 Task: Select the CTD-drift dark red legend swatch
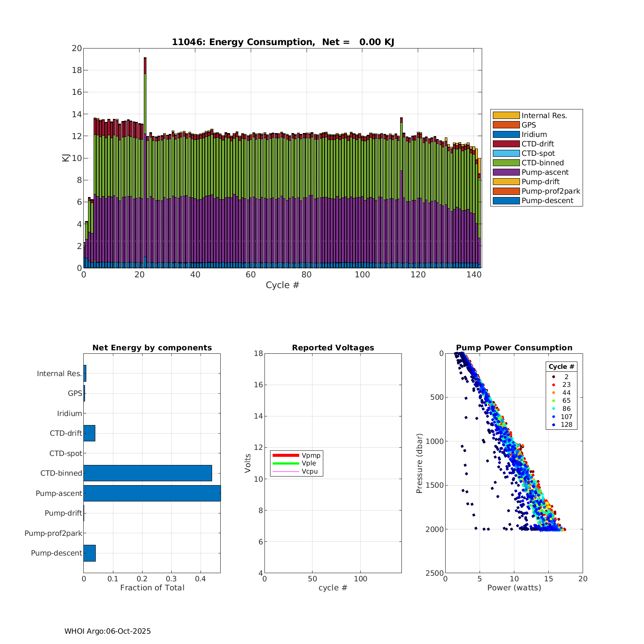point(506,144)
